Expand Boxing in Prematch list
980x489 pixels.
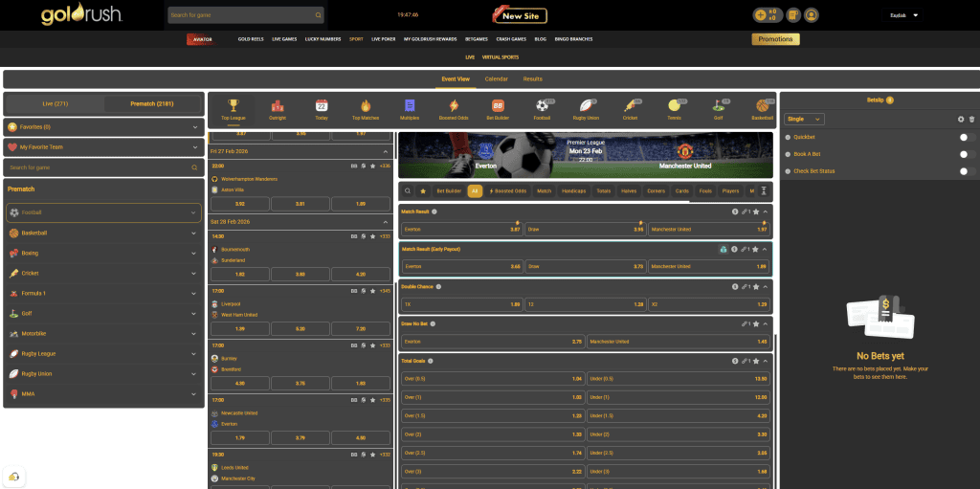coord(103,254)
